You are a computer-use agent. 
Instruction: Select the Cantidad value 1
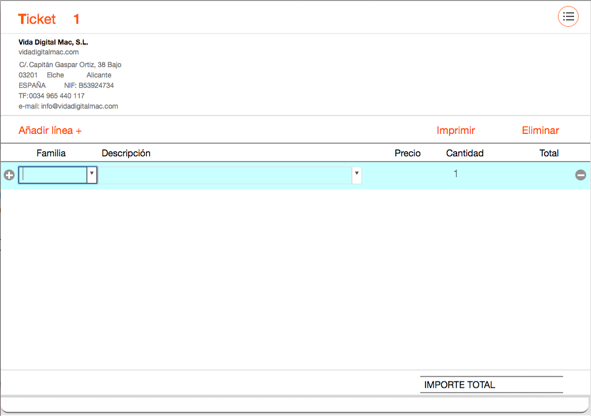coord(456,174)
